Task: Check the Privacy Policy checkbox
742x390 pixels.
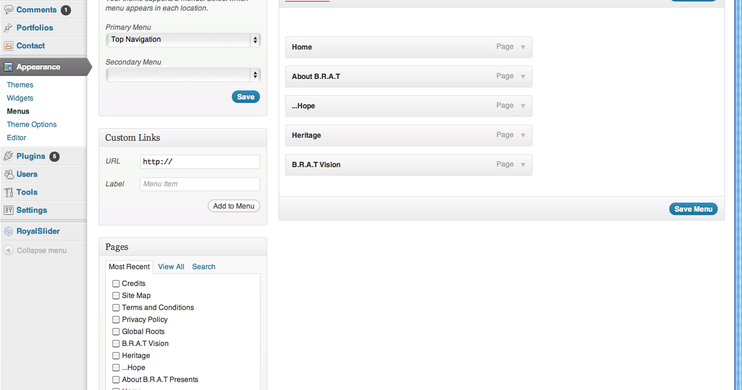Action: click(x=115, y=319)
